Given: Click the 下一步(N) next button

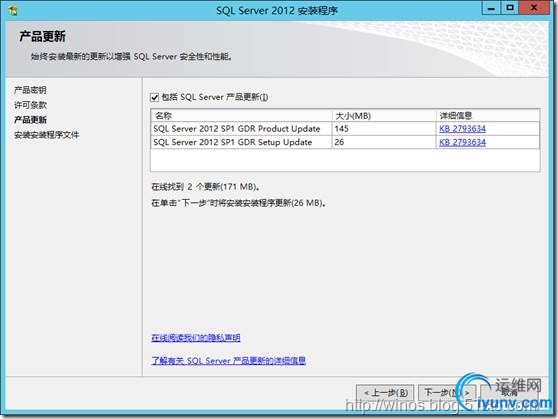Looking at the screenshot, I should click(447, 393).
